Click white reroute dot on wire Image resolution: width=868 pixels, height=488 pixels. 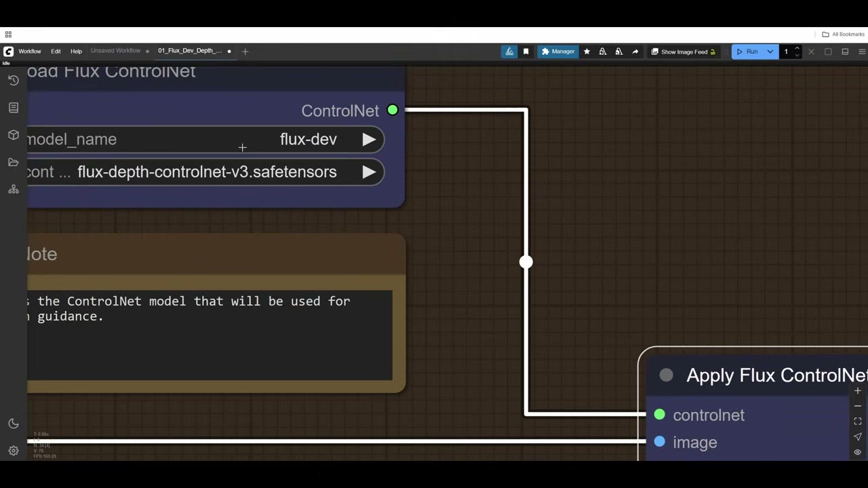click(526, 262)
